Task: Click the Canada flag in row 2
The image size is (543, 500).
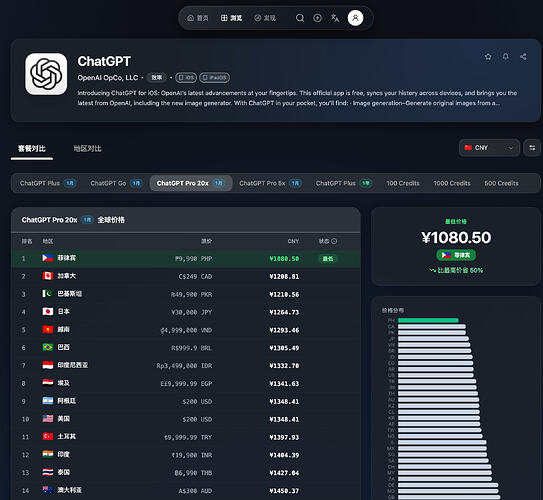Action: point(48,276)
